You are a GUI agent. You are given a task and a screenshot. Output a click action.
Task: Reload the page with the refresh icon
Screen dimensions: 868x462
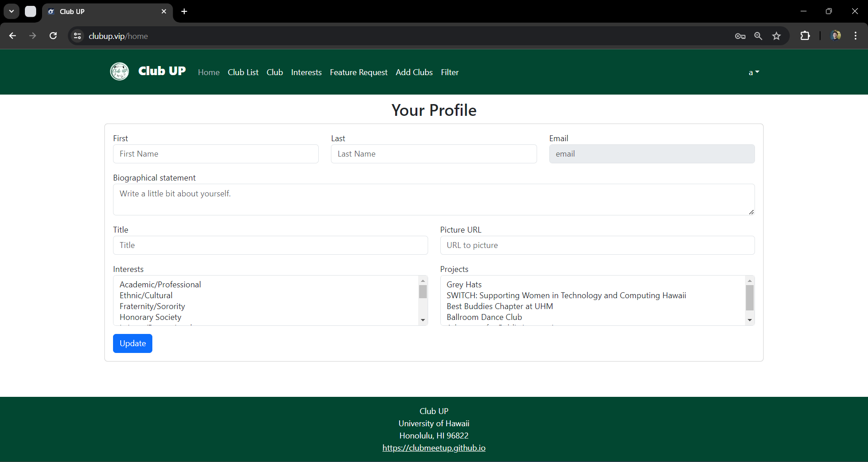pos(53,36)
